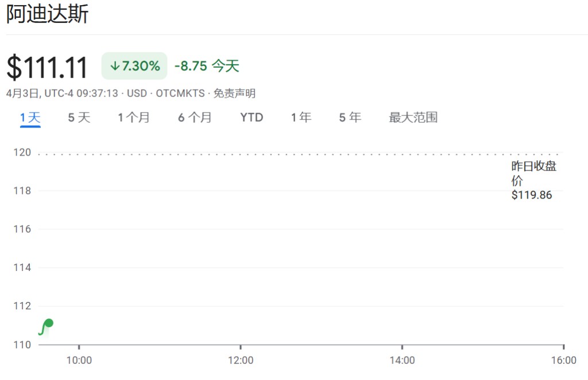Switch chart to YTD view

pyautogui.click(x=252, y=118)
